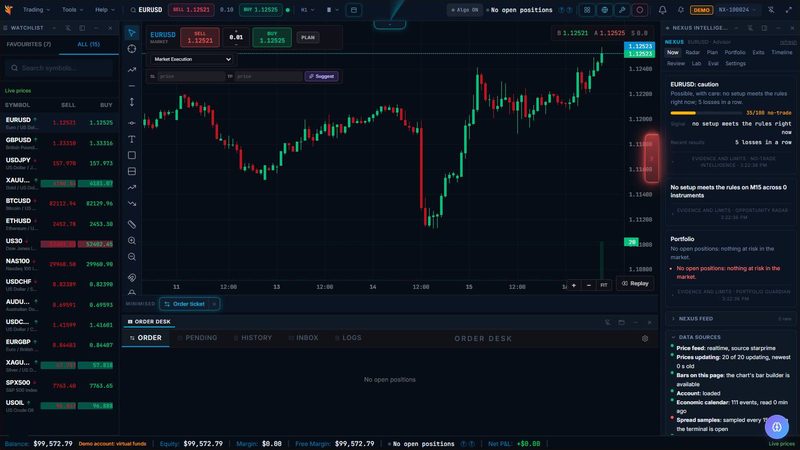Select the vertical double-arrow measure tool
The width and height of the screenshot is (800, 450).
[132, 102]
